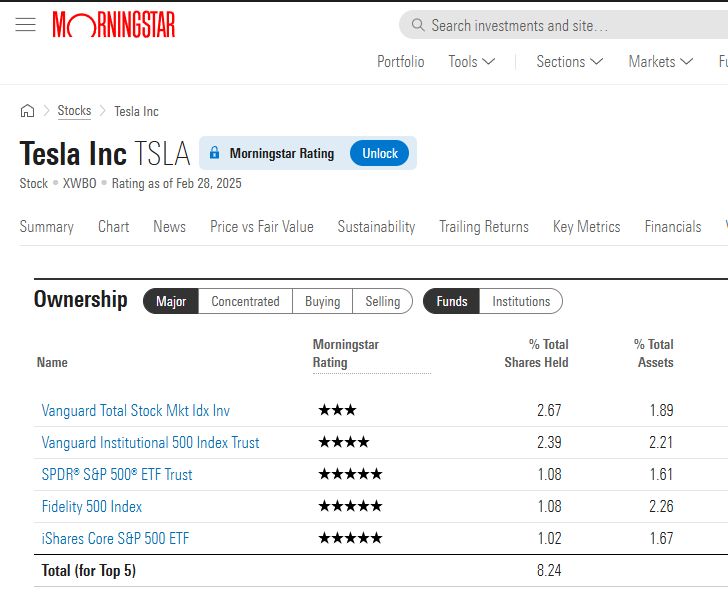Open the hamburger menu icon
The height and width of the screenshot is (593, 728).
[x=26, y=24]
